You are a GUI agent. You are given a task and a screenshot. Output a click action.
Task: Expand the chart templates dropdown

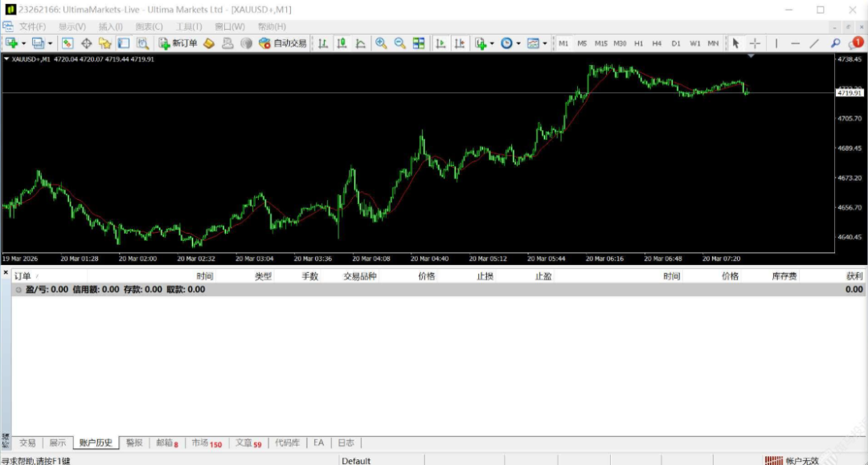click(x=545, y=43)
